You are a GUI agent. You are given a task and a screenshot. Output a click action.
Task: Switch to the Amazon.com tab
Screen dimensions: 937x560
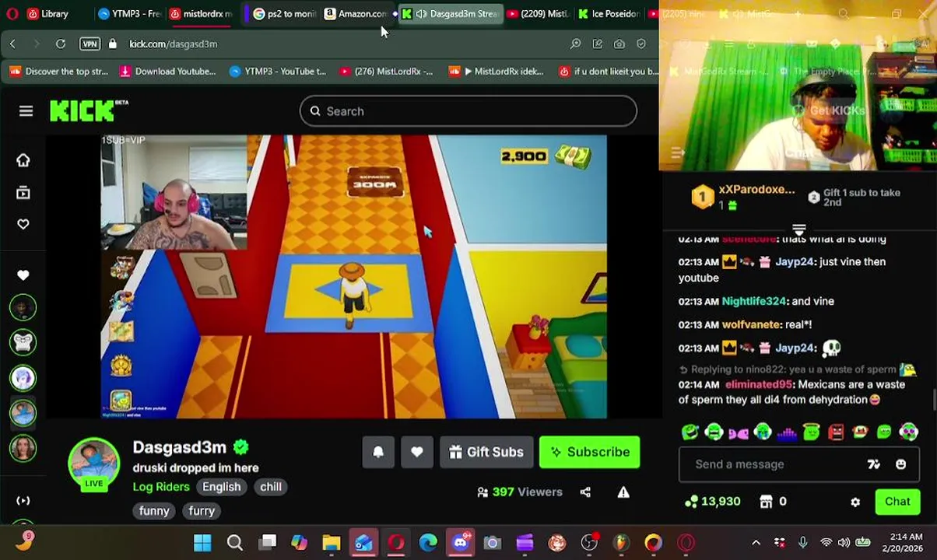pyautogui.click(x=356, y=14)
